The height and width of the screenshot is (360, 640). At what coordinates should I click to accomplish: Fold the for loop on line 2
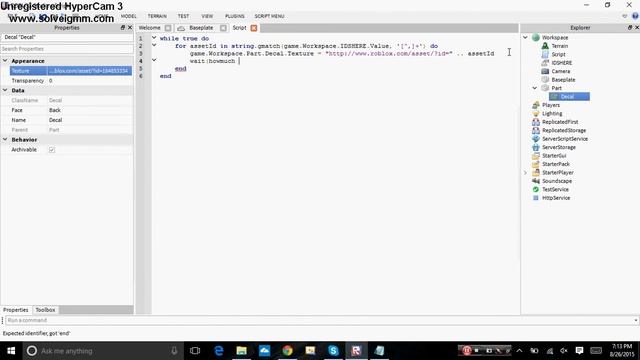coord(154,45)
